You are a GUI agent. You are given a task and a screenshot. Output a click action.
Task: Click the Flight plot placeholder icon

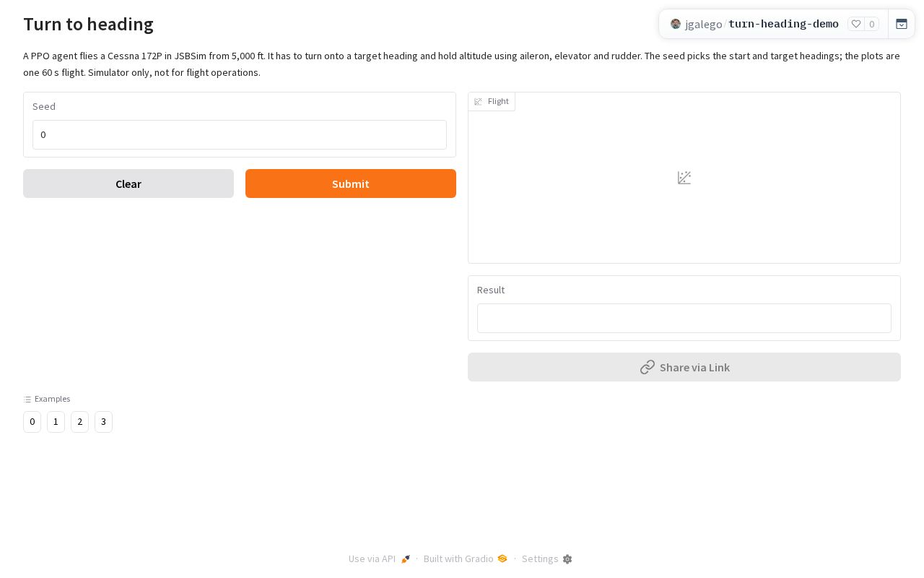coord(684,178)
